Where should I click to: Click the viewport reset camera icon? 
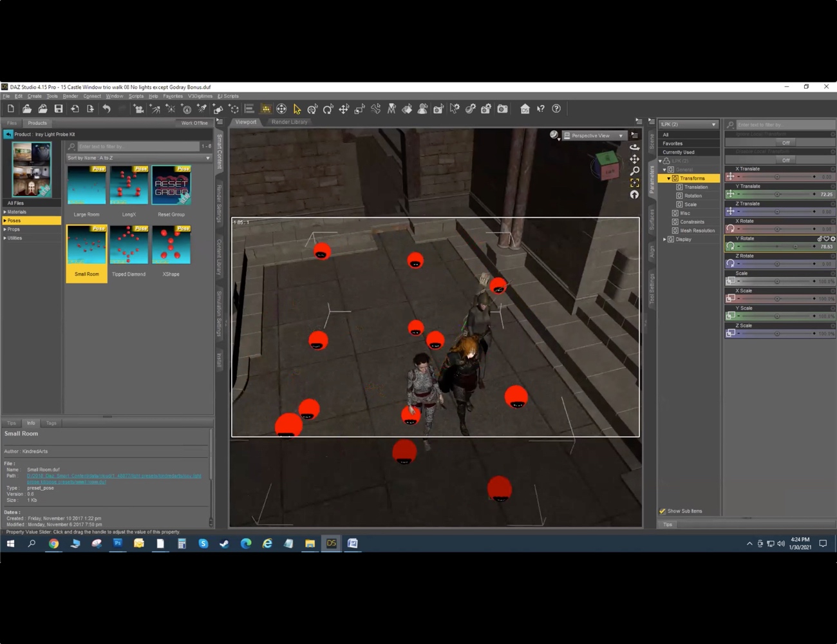pyautogui.click(x=634, y=194)
